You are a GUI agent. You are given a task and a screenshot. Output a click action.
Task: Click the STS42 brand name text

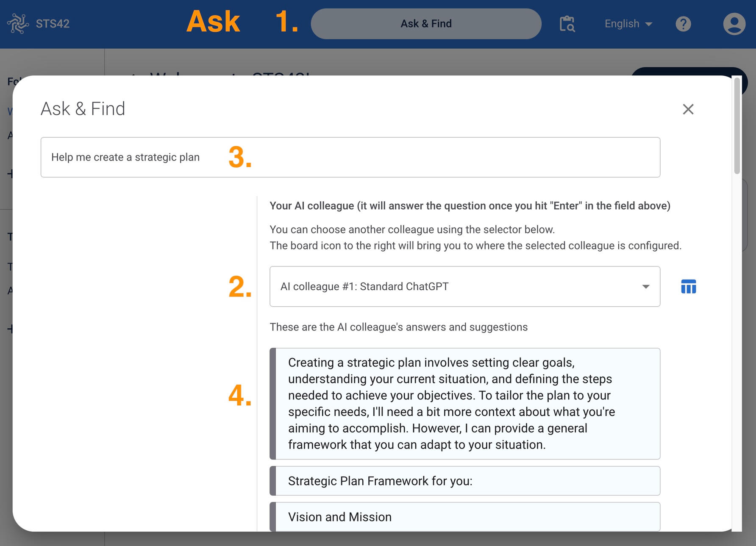tap(53, 24)
